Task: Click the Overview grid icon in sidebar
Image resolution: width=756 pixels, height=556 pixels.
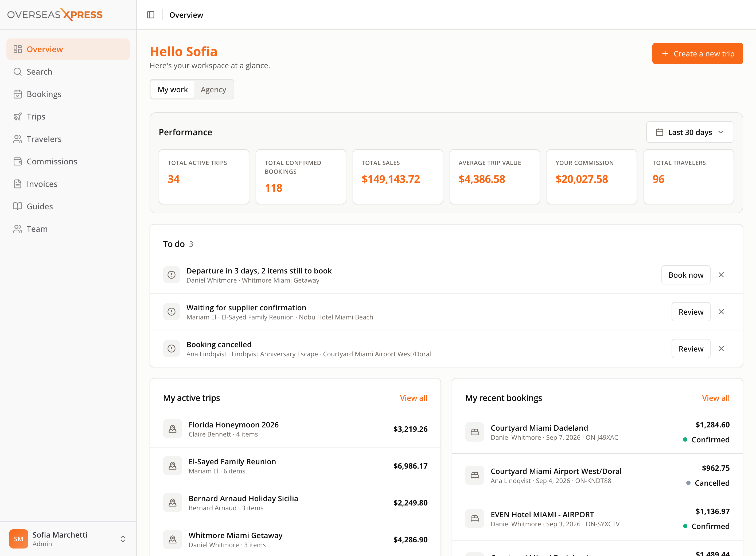Action: [x=17, y=49]
